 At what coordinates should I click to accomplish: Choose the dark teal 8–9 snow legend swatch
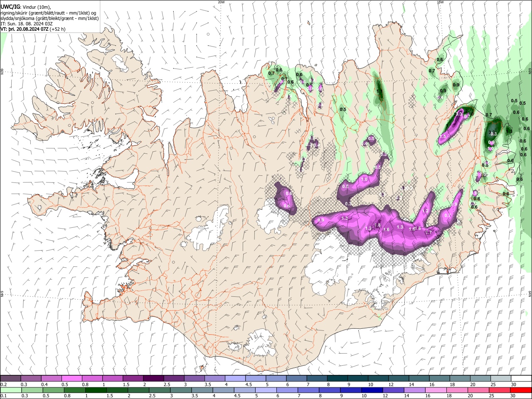pyautogui.click(x=337, y=379)
